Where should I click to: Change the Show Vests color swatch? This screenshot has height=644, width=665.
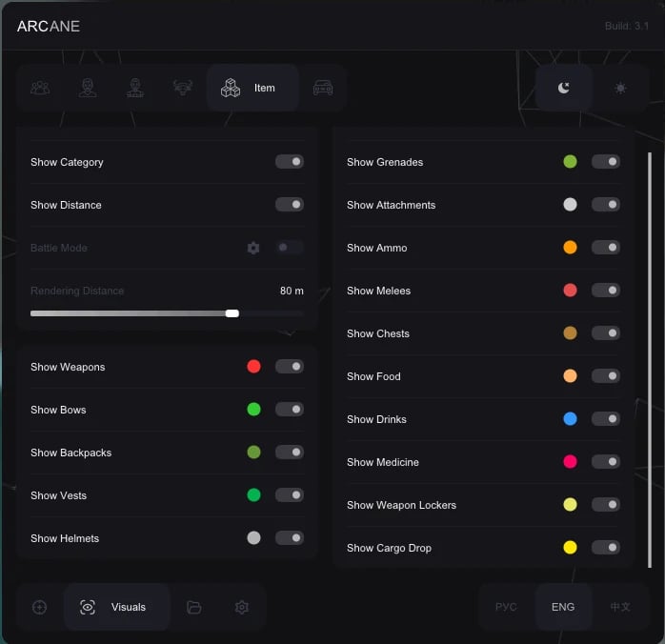coord(253,494)
